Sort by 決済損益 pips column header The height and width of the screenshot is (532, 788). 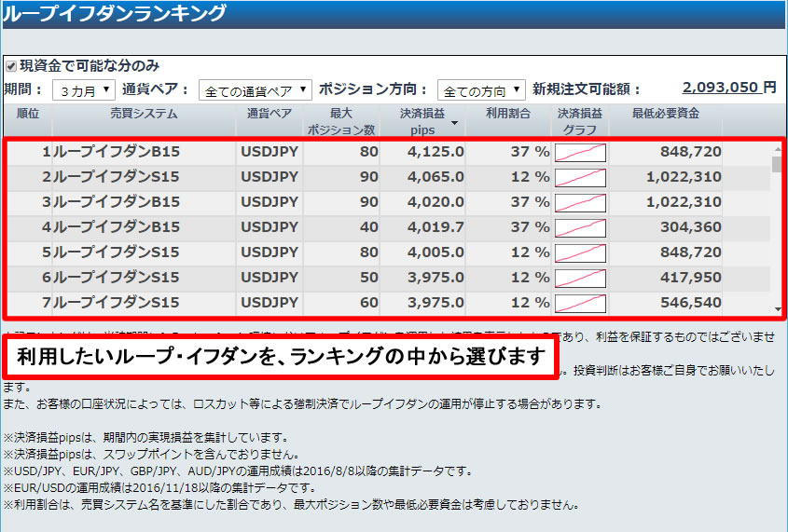click(422, 121)
